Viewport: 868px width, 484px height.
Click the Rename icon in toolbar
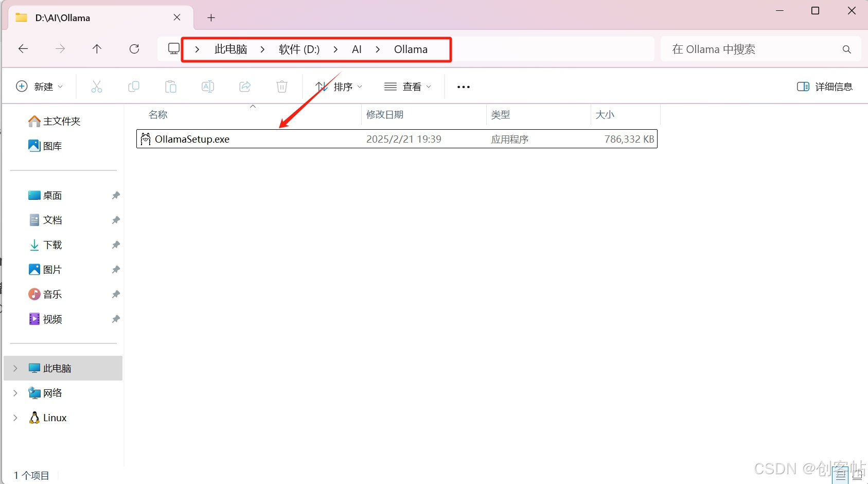coord(208,87)
